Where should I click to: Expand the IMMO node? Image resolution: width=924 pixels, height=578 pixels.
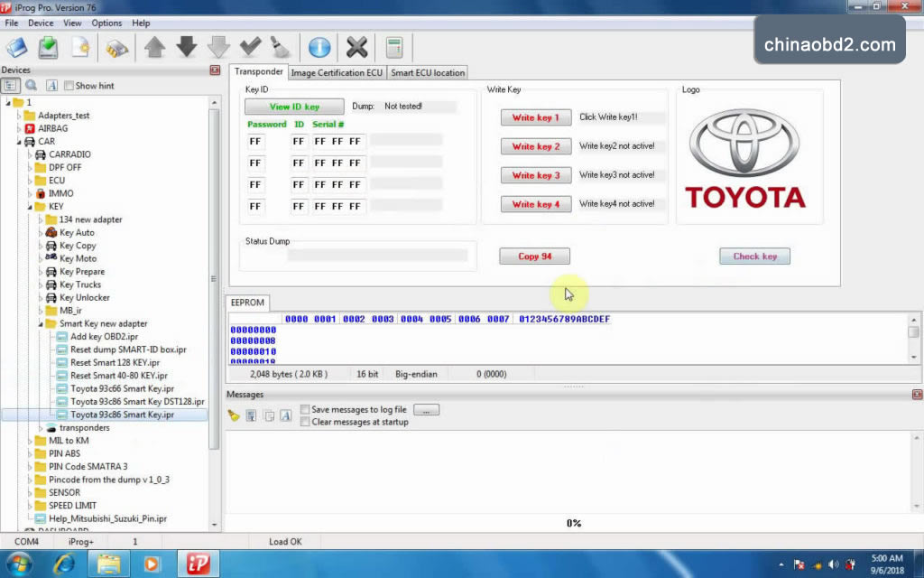coord(30,193)
